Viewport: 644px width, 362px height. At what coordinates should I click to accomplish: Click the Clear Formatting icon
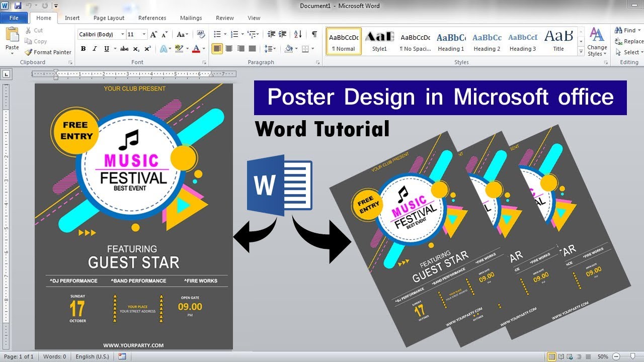[201, 35]
